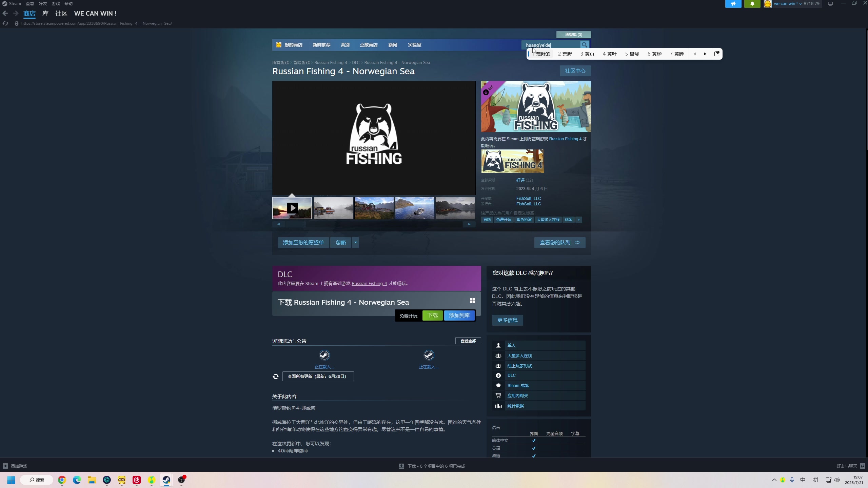Click 查看您的队列 button
This screenshot has height=488, width=868.
(560, 243)
